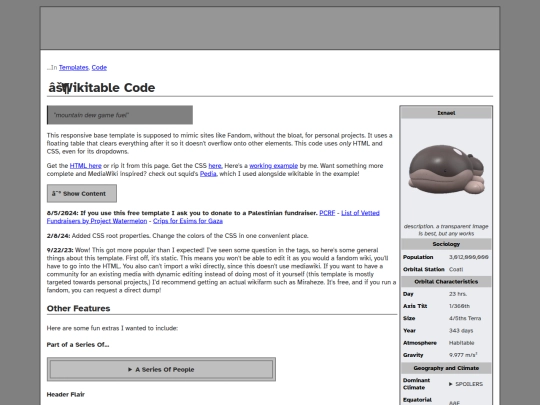
Task: Click the Gravity value 9.977 m/s²
Action: click(x=463, y=355)
